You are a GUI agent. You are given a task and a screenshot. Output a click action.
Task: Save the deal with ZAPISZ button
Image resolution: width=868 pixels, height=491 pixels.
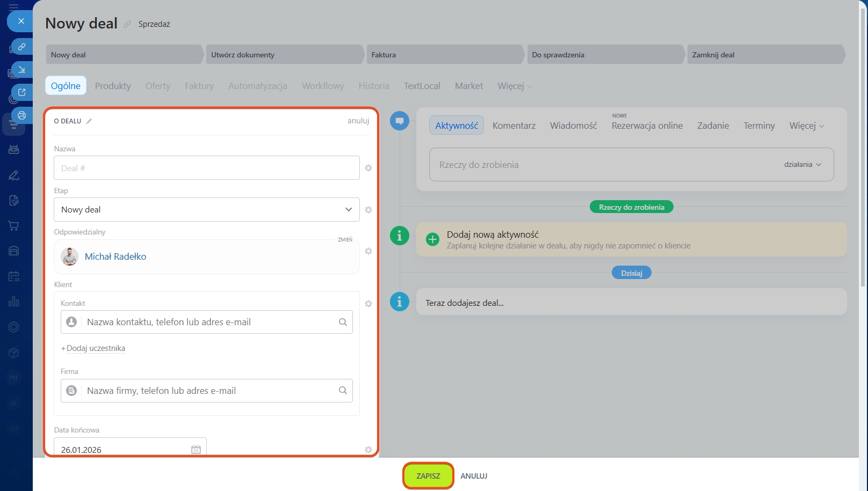tap(428, 476)
